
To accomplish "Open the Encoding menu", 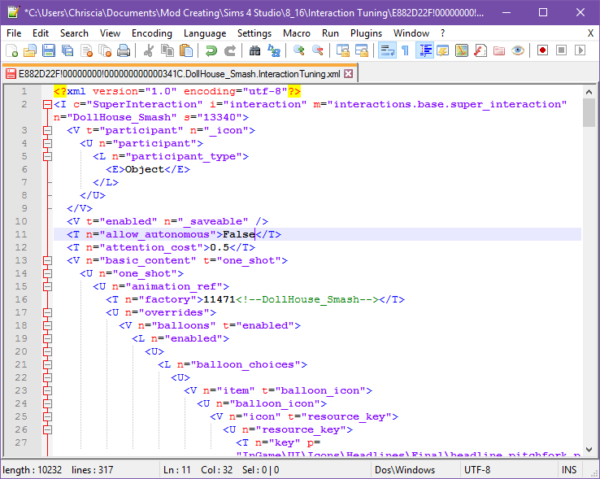I will pyautogui.click(x=152, y=32).
